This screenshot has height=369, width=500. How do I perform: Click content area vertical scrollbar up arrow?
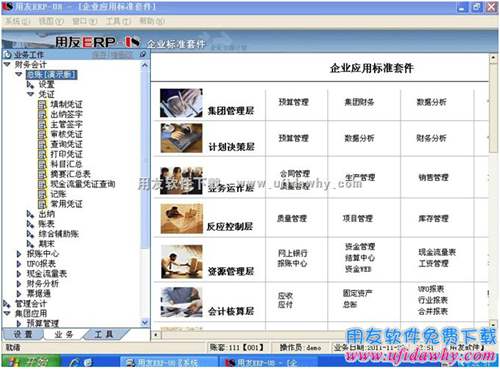[x=493, y=58]
